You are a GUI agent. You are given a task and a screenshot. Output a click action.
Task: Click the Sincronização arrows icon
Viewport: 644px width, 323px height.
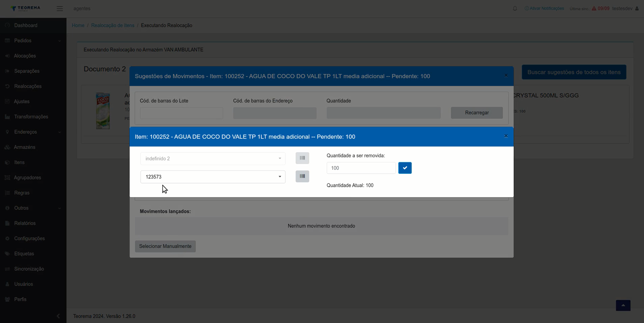point(7,269)
